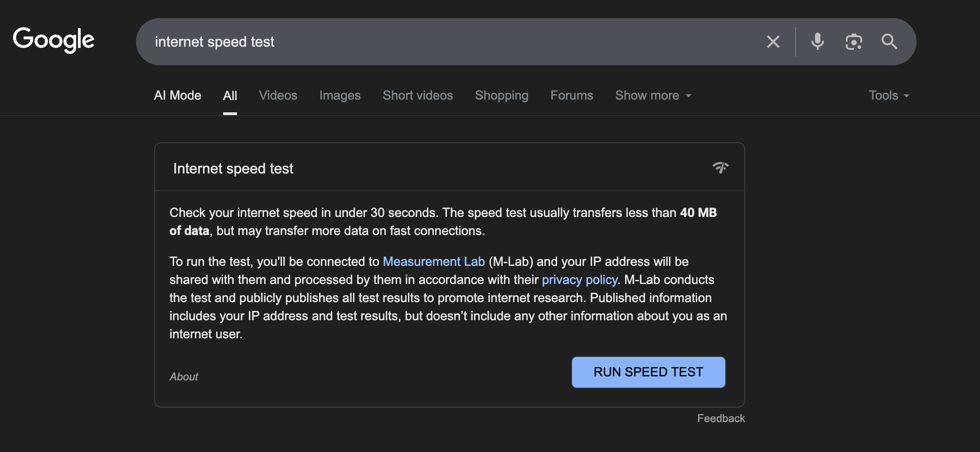The width and height of the screenshot is (980, 452).
Task: Expand the Show more dropdown
Action: [653, 96]
